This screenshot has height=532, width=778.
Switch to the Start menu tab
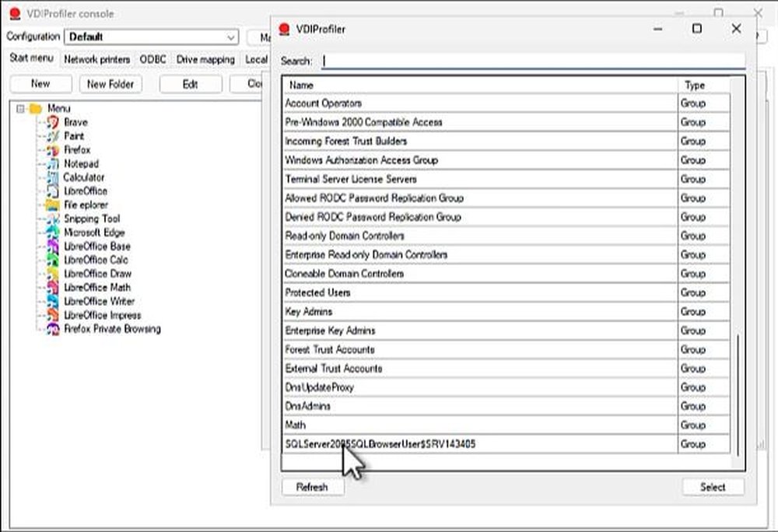[x=32, y=58]
